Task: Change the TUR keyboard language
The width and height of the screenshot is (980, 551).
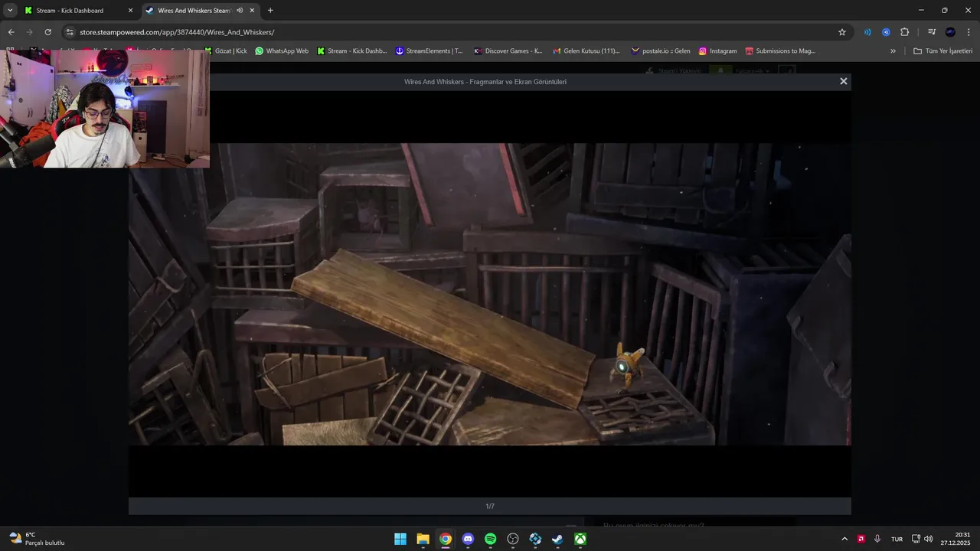Action: (897, 539)
